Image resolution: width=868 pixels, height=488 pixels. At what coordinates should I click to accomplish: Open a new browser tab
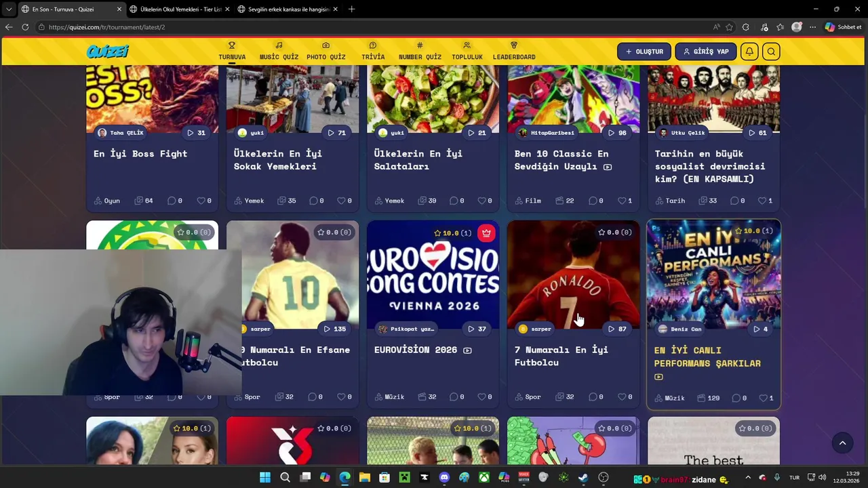(x=351, y=9)
